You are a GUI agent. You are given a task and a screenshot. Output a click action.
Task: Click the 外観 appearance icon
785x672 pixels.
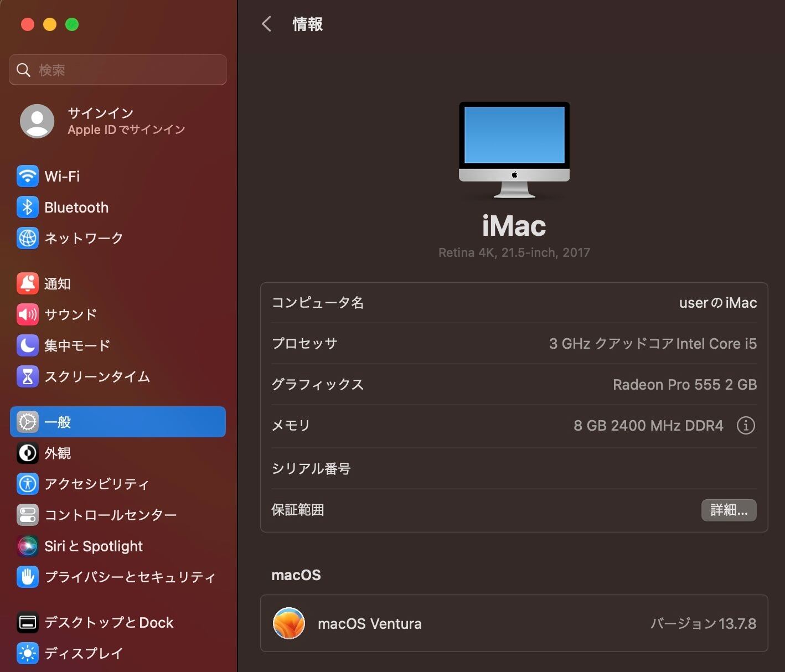coord(28,453)
